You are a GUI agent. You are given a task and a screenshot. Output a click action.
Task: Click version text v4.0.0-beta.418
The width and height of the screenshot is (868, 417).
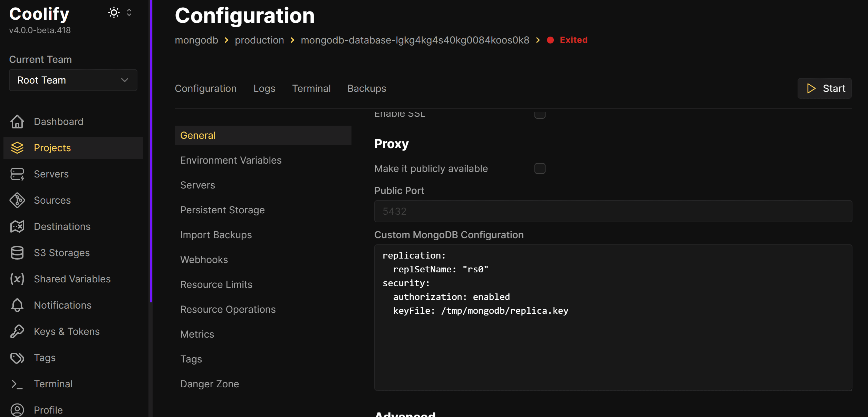click(x=40, y=30)
